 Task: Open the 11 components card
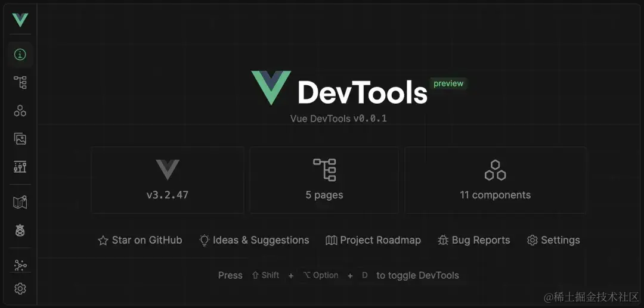tap(496, 180)
